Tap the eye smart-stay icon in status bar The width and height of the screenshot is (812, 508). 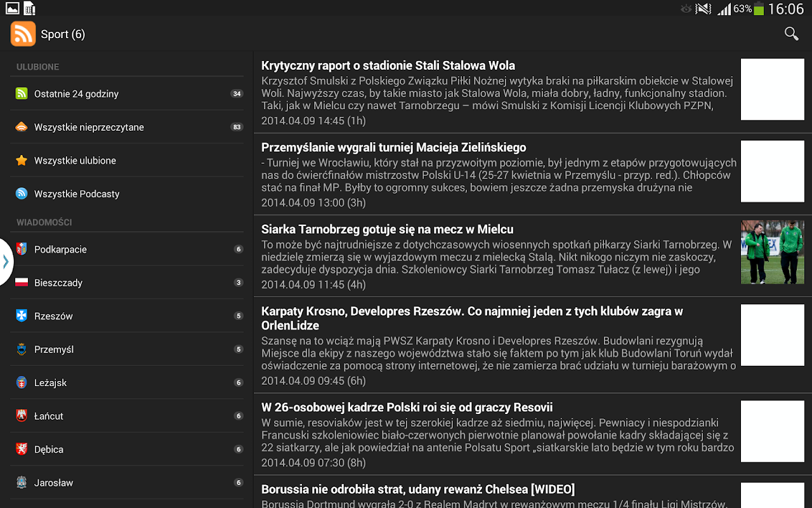click(x=685, y=9)
